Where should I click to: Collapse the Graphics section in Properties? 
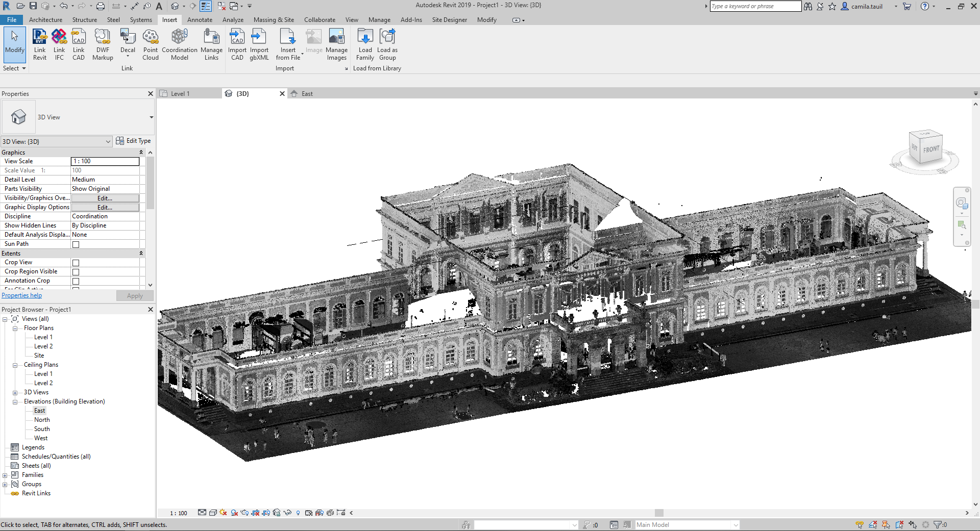coord(141,152)
